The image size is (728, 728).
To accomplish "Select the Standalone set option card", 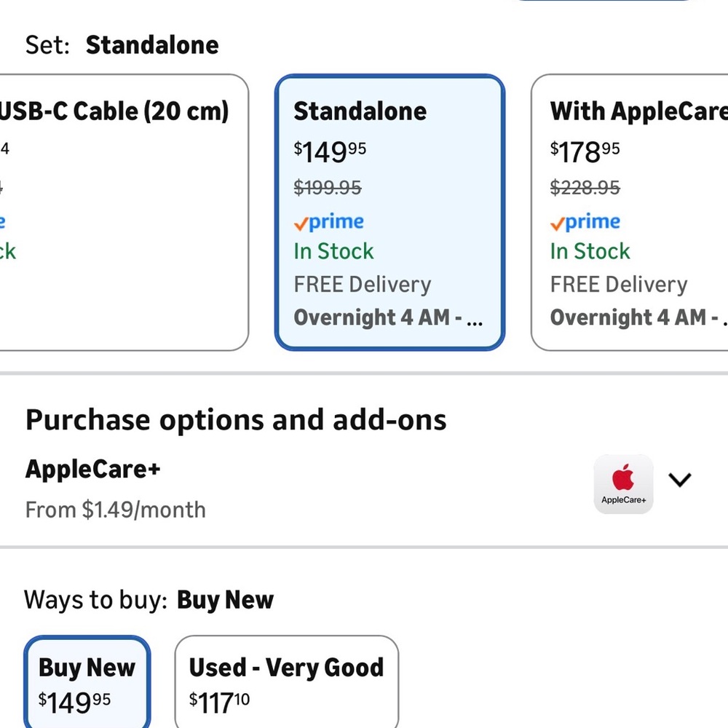I will tap(389, 212).
